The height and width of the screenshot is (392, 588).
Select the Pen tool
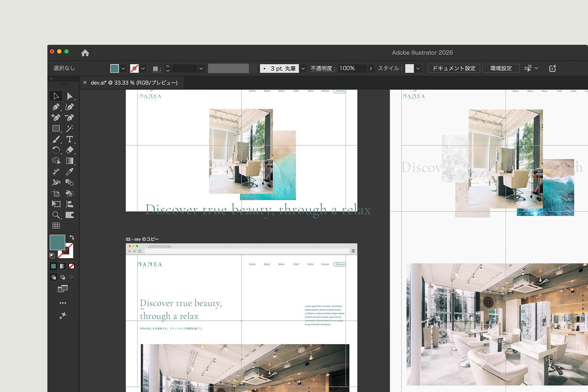pos(56,107)
